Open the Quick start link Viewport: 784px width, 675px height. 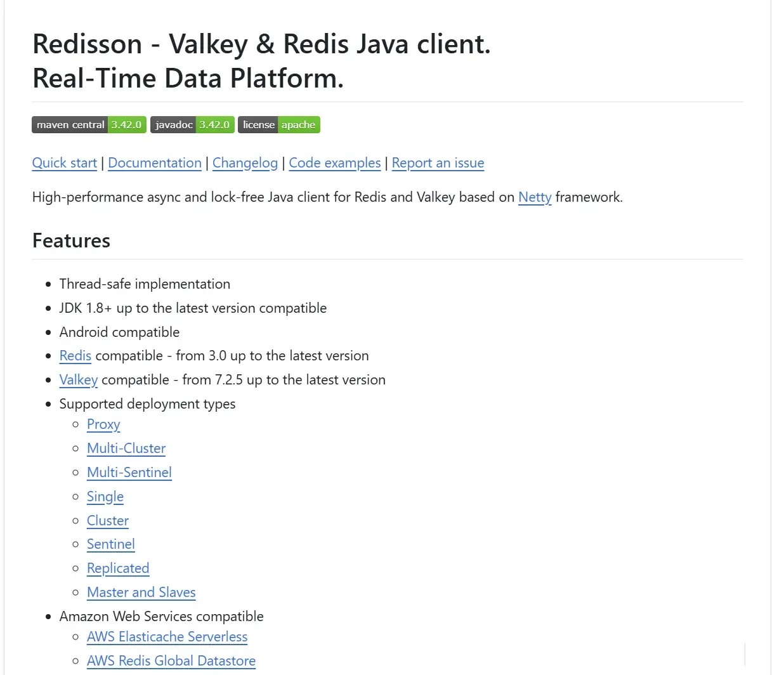click(x=65, y=163)
